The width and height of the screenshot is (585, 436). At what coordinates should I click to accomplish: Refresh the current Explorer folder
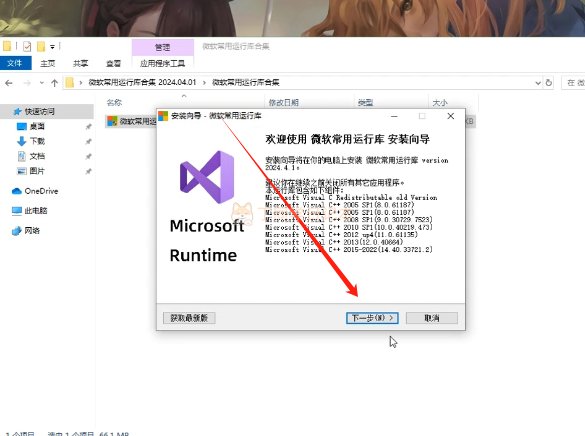[548, 82]
